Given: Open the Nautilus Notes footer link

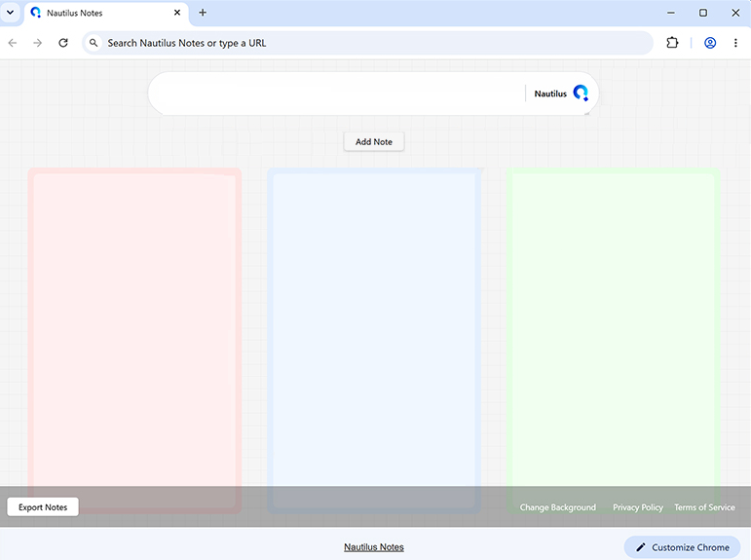Looking at the screenshot, I should coord(374,547).
